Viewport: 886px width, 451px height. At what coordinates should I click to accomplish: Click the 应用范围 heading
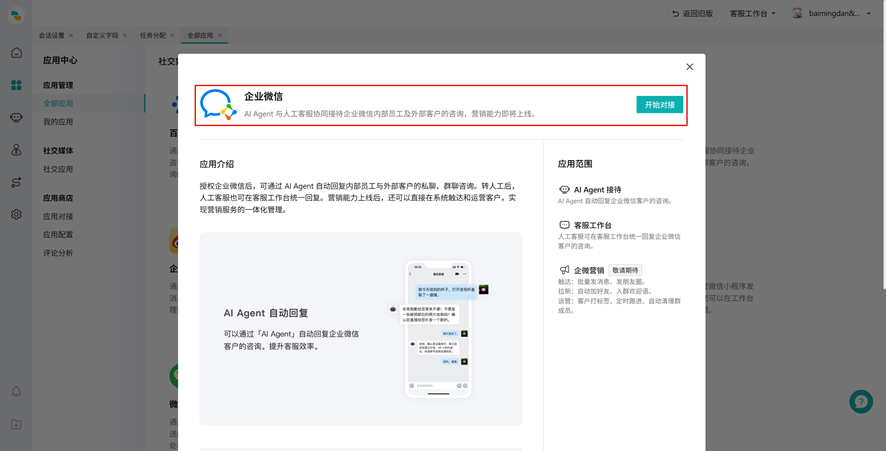[575, 163]
